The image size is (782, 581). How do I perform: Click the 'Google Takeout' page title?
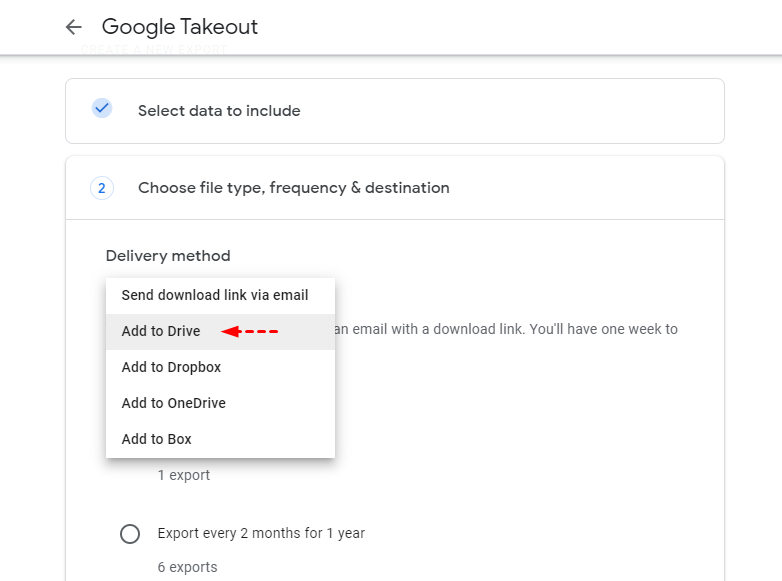(x=180, y=27)
